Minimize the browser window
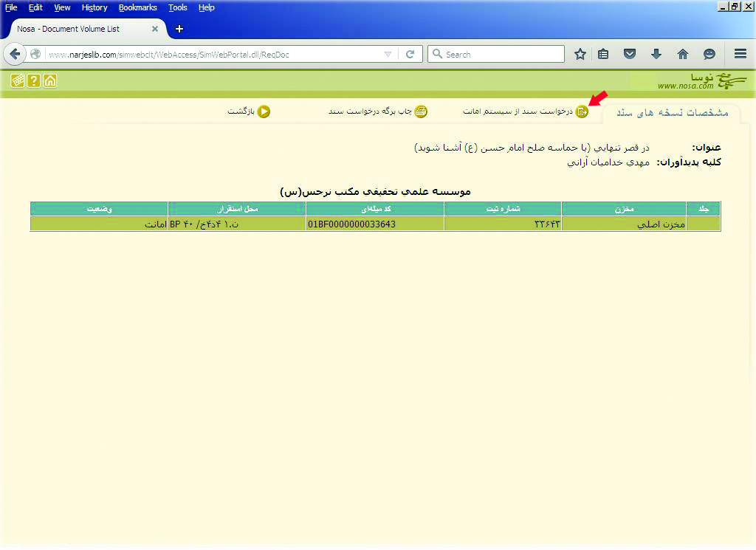Screen dimensions: 756x550 point(723,7)
